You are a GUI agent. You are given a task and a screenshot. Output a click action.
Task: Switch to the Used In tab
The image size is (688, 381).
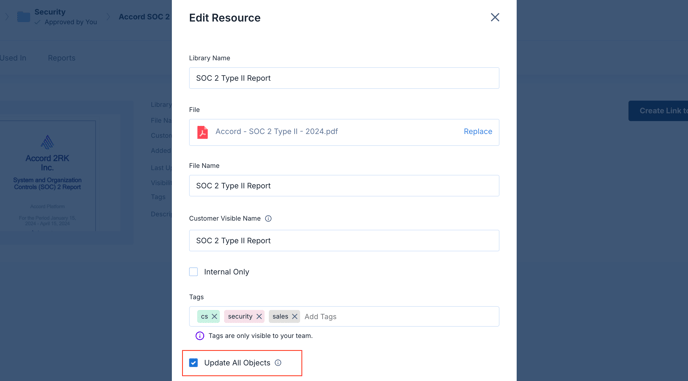[x=13, y=58]
